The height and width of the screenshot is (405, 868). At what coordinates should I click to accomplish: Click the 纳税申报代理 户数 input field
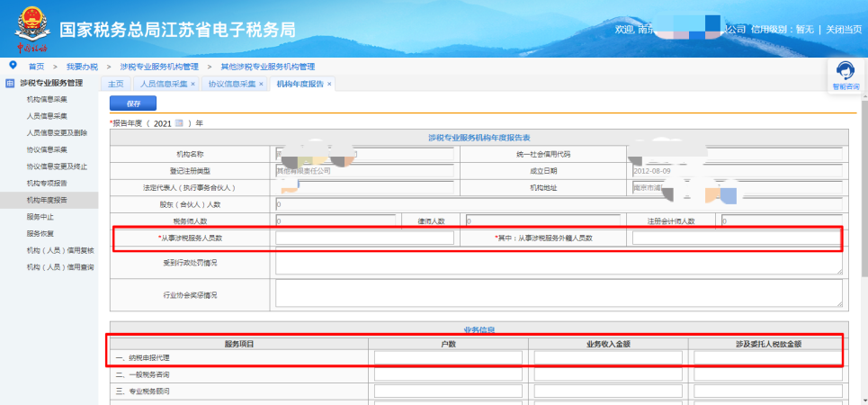(448, 357)
